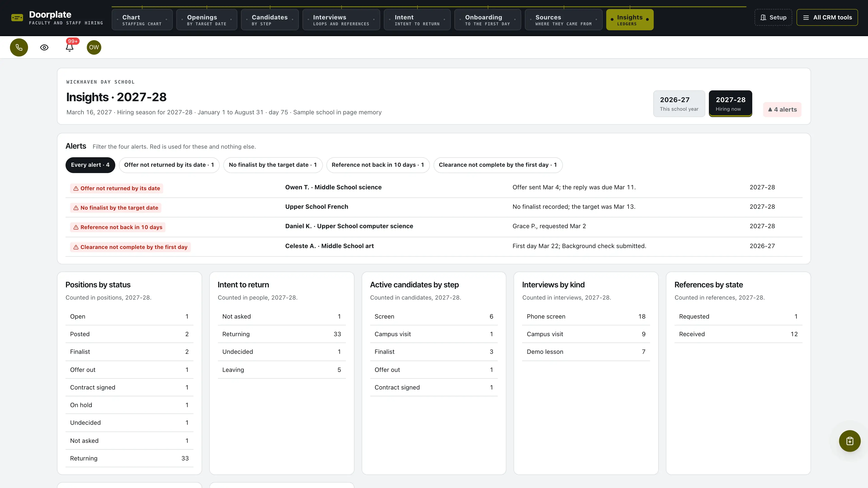Click the warning icon on No finalist tag
The height and width of the screenshot is (488, 868).
point(76,208)
